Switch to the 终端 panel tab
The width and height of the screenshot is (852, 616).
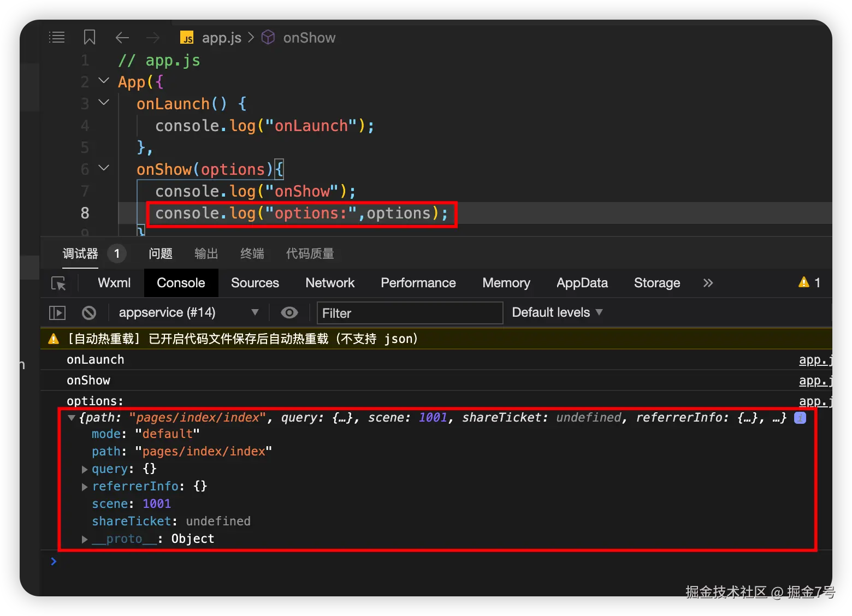252,253
